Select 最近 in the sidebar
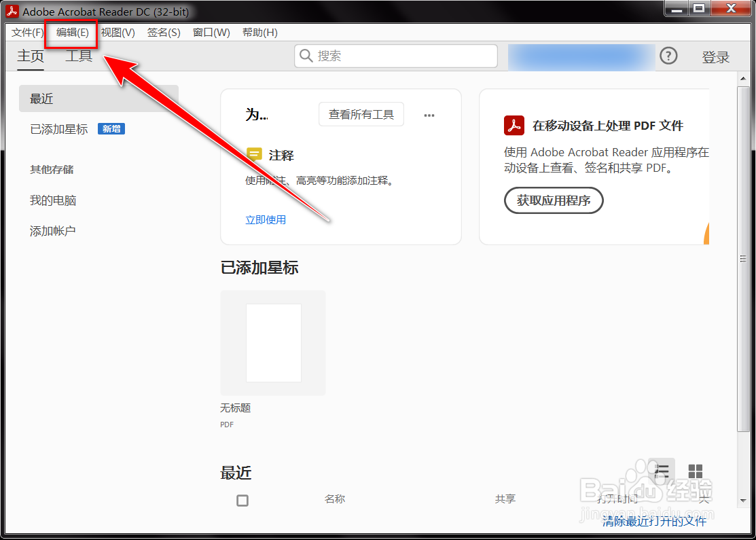 [x=99, y=98]
